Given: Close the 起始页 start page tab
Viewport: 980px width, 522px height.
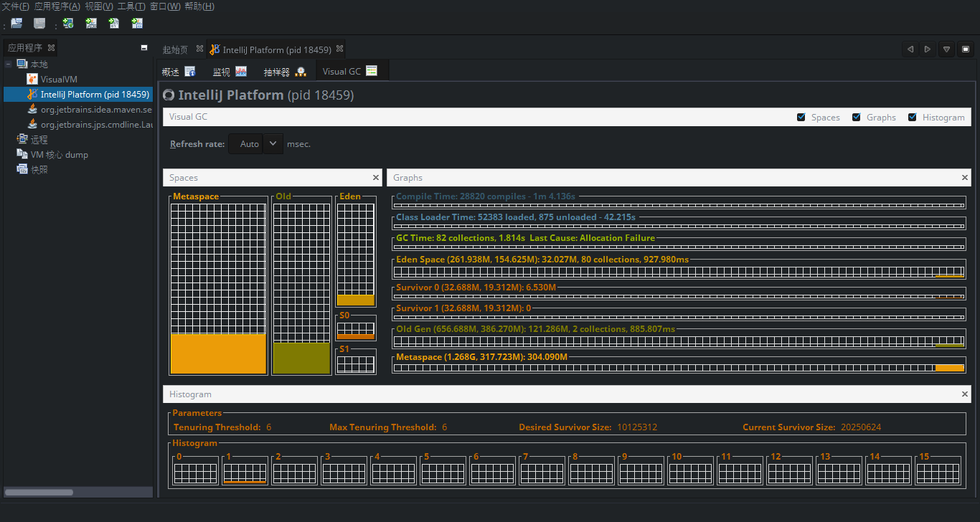Looking at the screenshot, I should [x=200, y=49].
